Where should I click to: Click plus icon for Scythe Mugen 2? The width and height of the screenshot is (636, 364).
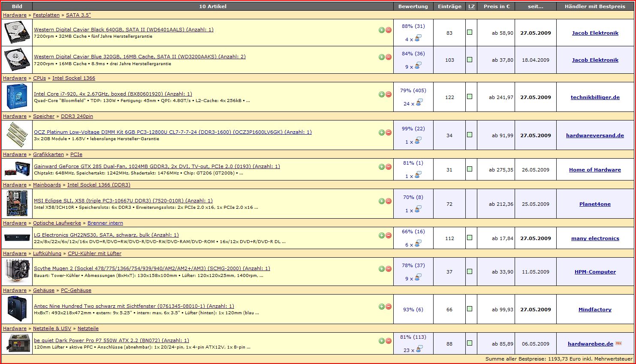[x=382, y=269]
